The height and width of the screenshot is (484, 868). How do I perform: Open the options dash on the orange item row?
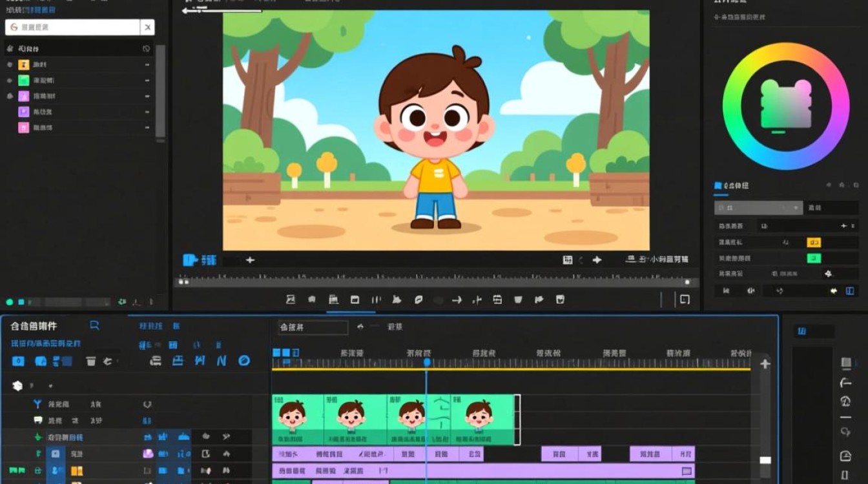pos(147,65)
